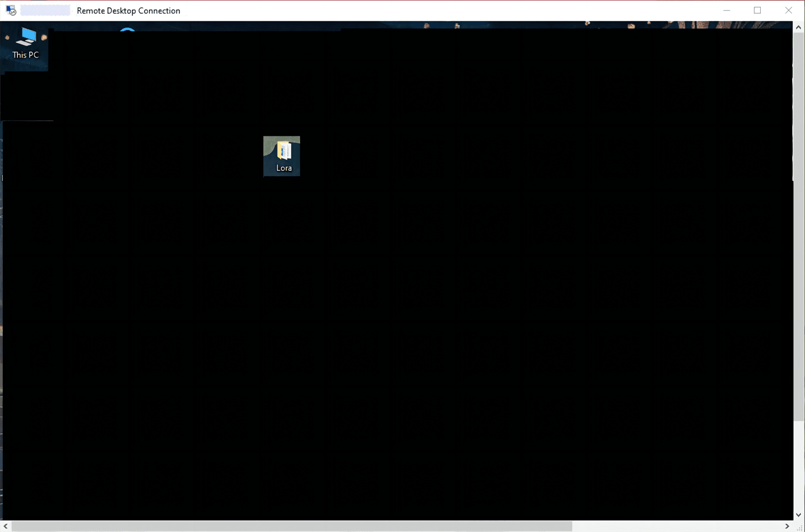Click the horizontal scrollbar left arrow
The width and height of the screenshot is (805, 532).
[6, 526]
